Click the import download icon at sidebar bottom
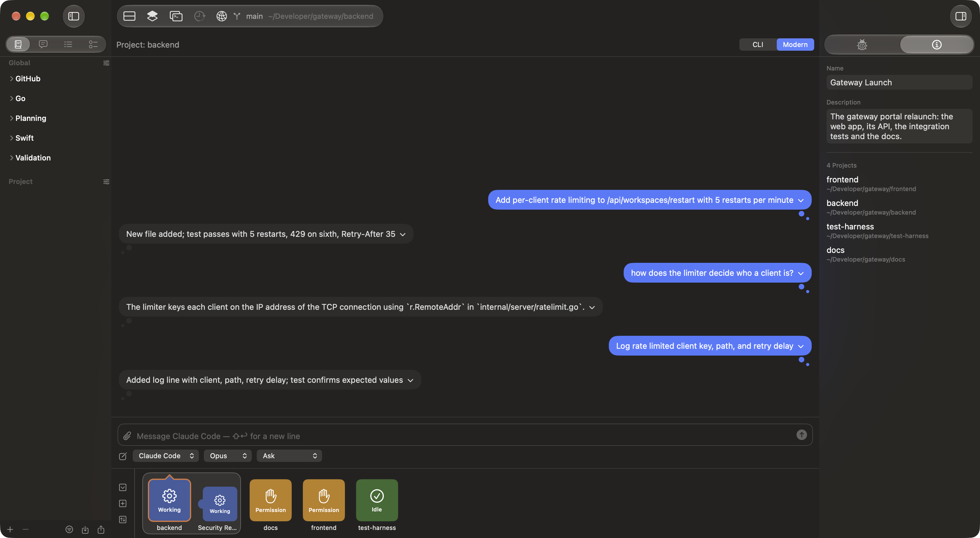The height and width of the screenshot is (538, 980). (x=85, y=529)
